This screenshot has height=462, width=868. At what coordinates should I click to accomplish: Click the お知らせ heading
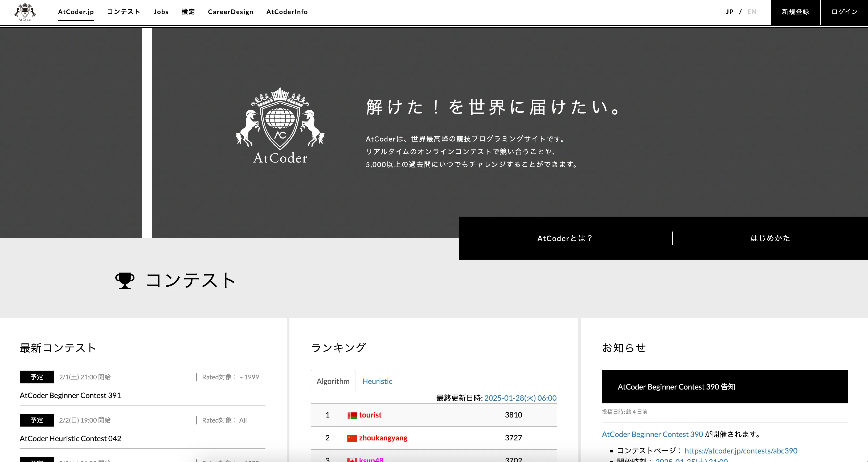click(x=624, y=348)
